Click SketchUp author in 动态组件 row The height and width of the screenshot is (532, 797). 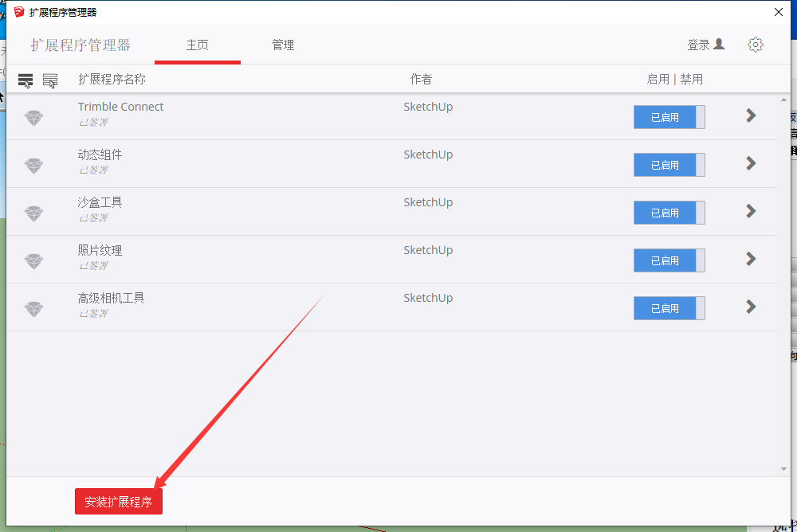pyautogui.click(x=428, y=155)
